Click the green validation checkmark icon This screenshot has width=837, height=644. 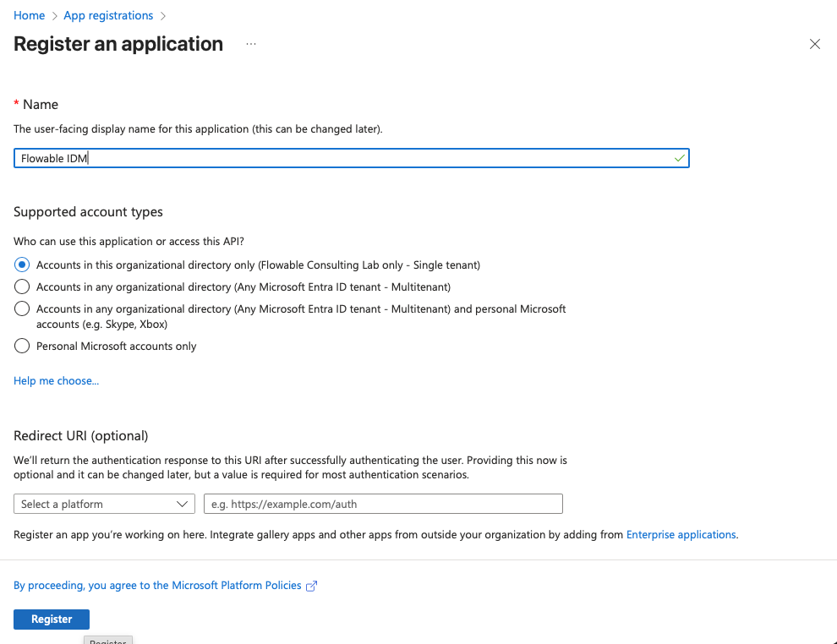680,158
